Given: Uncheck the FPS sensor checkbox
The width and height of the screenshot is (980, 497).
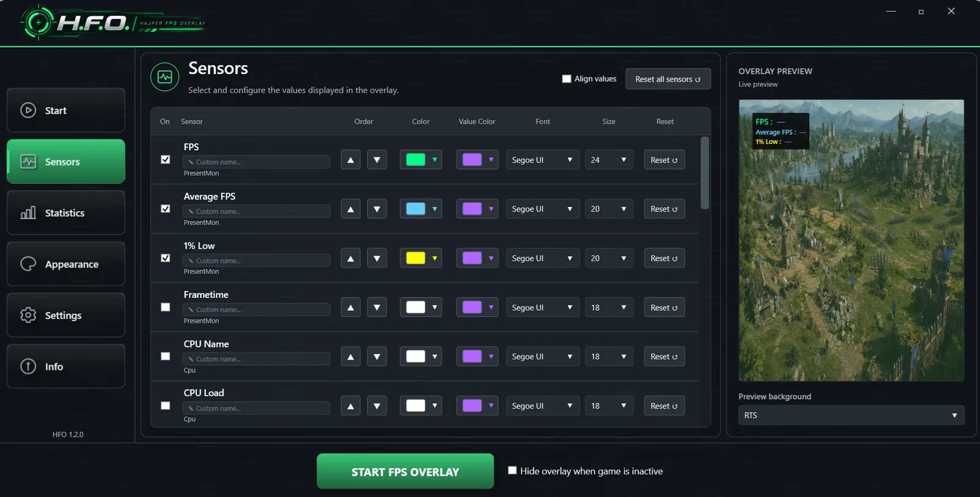Looking at the screenshot, I should coord(165,159).
